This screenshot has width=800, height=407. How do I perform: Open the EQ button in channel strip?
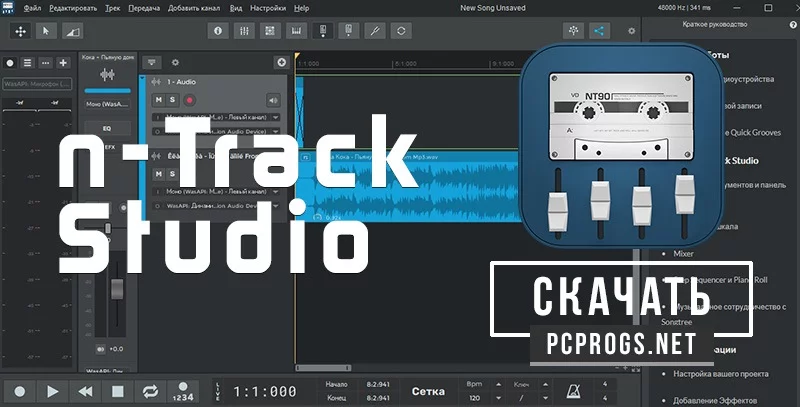[x=107, y=129]
